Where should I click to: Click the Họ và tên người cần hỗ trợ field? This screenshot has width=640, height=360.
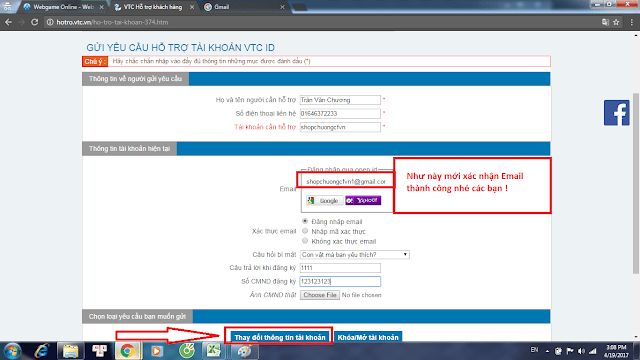click(x=340, y=100)
